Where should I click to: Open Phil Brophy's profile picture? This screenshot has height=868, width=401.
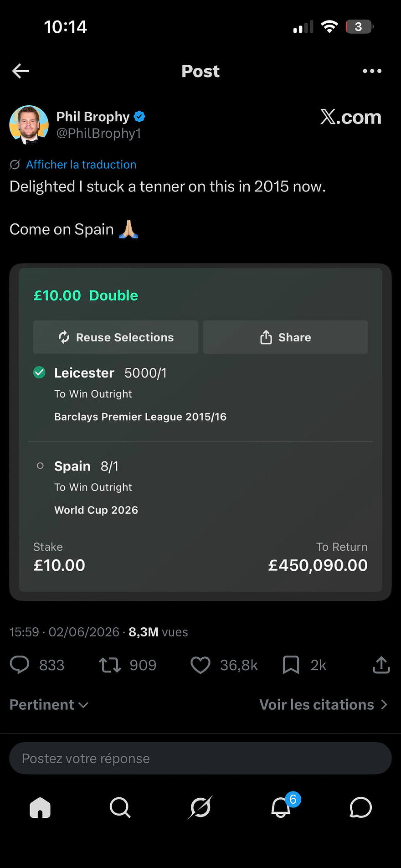pyautogui.click(x=29, y=125)
